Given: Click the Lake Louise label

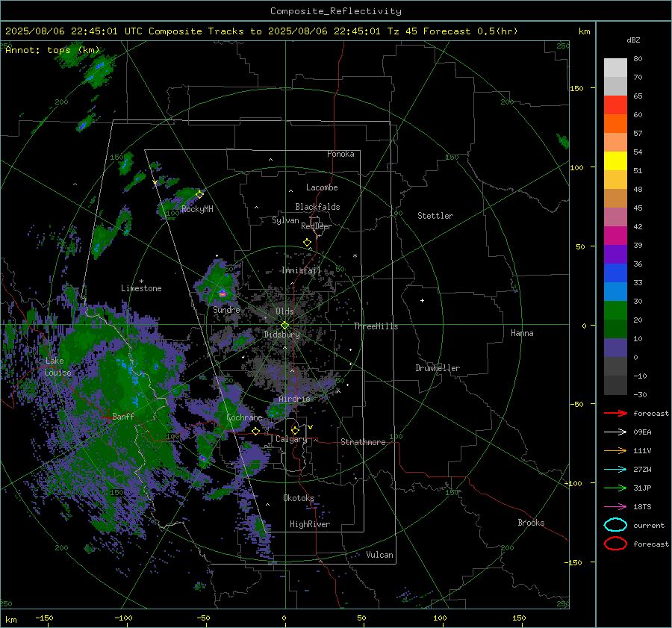Looking at the screenshot, I should [x=57, y=367].
